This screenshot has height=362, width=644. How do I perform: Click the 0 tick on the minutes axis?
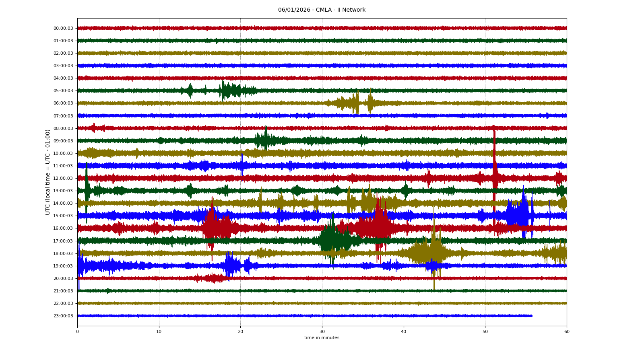[x=78, y=332]
